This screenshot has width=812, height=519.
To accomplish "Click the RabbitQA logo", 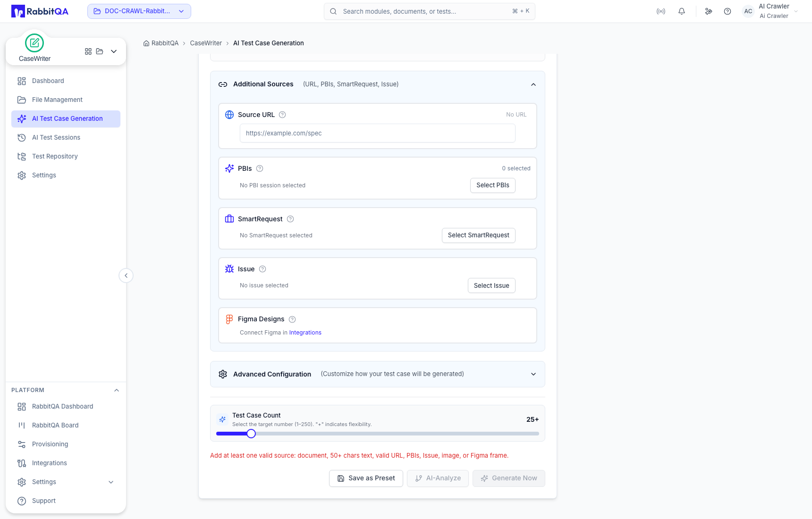I will click(40, 11).
